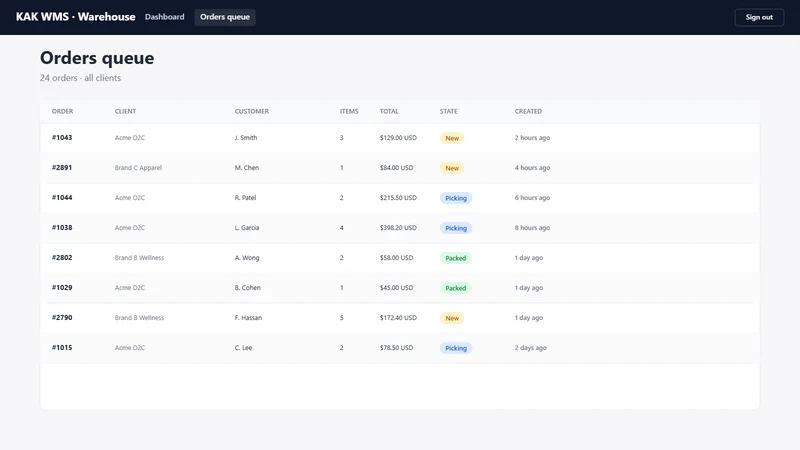The width and height of the screenshot is (800, 450).
Task: Click customer L. Garcia
Action: pyautogui.click(x=247, y=228)
